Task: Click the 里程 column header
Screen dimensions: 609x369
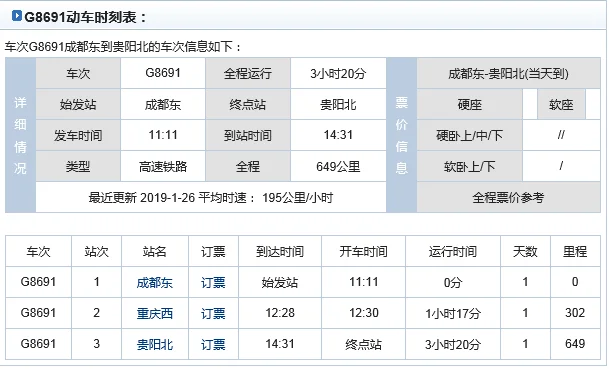Action: 575,251
